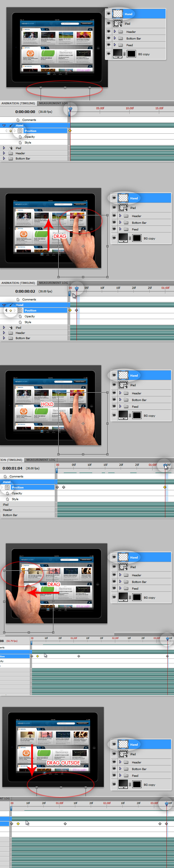The height and width of the screenshot is (868, 174).
Task: Toggle Position stopwatch in the 0:00:00:00 timeline
Action: pos(20,131)
